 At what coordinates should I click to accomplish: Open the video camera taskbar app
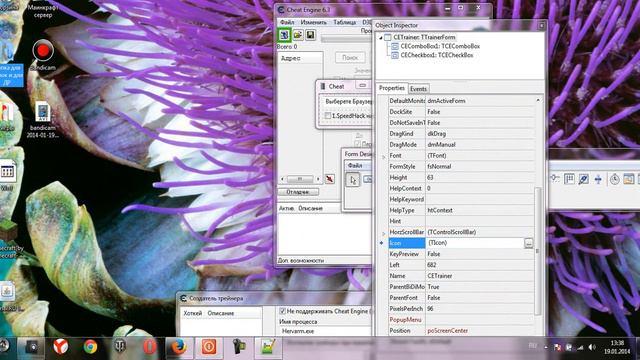[x=239, y=347]
